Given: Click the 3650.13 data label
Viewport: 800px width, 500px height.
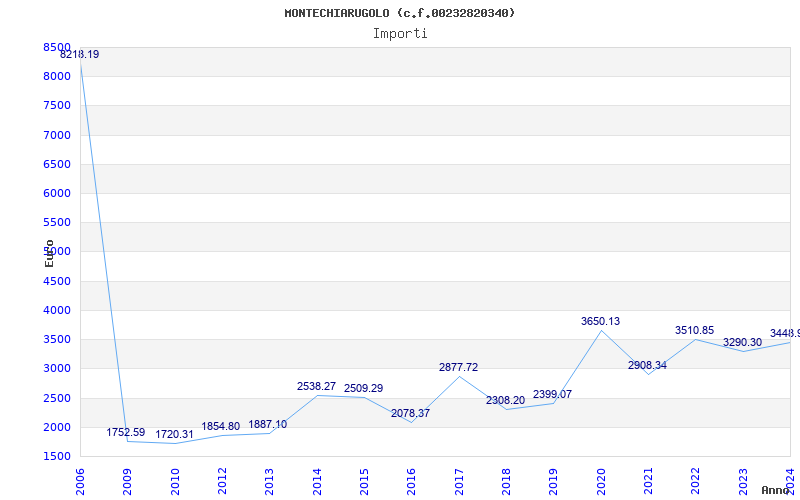Looking at the screenshot, I should (x=601, y=321).
